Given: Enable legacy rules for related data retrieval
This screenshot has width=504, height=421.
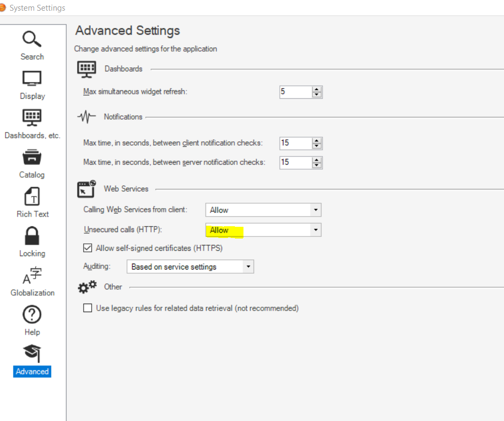Looking at the screenshot, I should [x=88, y=308].
